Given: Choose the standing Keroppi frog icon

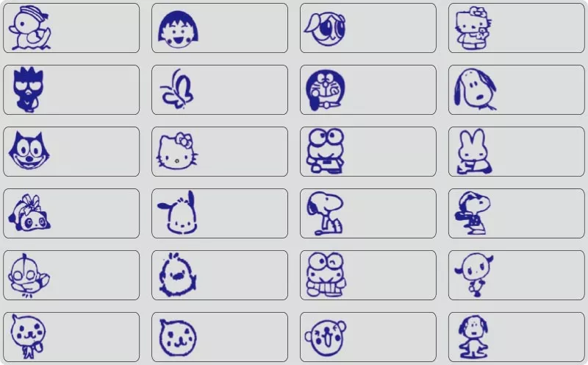Looking at the screenshot, I should pos(325,151).
